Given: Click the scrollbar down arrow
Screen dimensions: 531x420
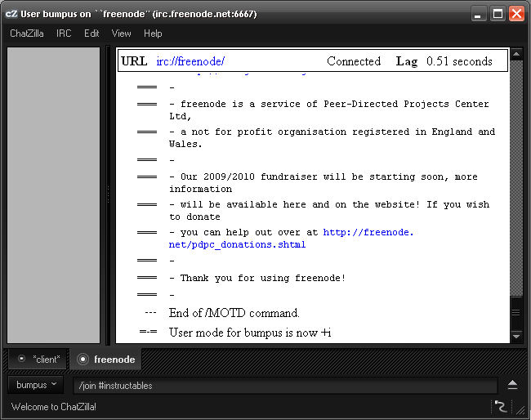Looking at the screenshot, I should coord(516,337).
